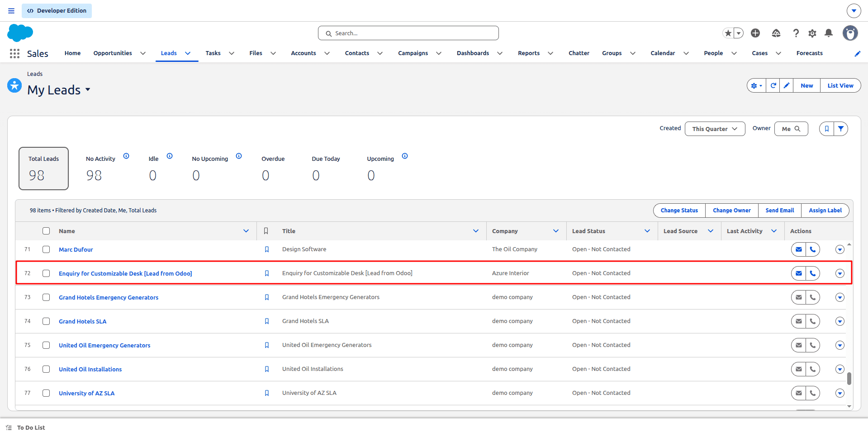Image resolution: width=868 pixels, height=436 pixels.
Task: Open the Setup gear icon
Action: (812, 33)
